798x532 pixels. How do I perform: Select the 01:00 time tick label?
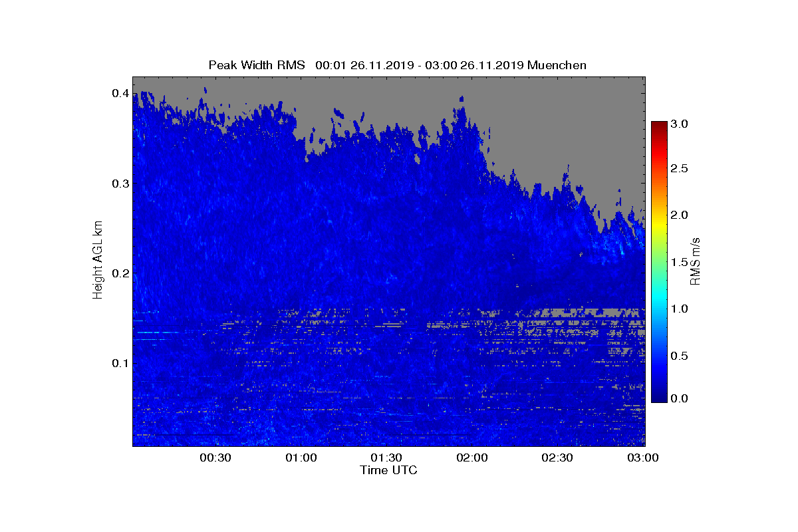[301, 458]
